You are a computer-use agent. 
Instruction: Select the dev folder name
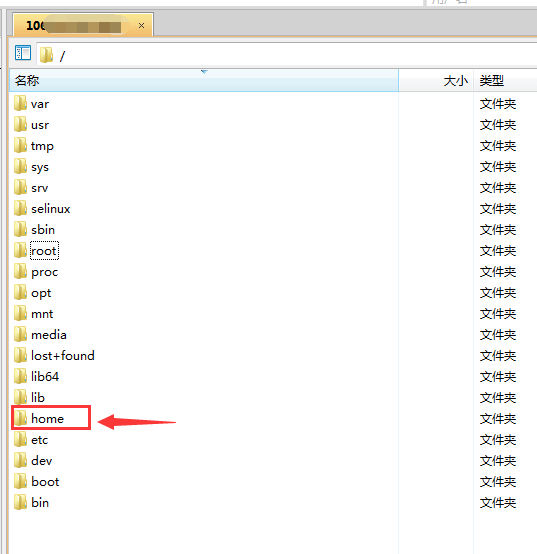click(42, 461)
